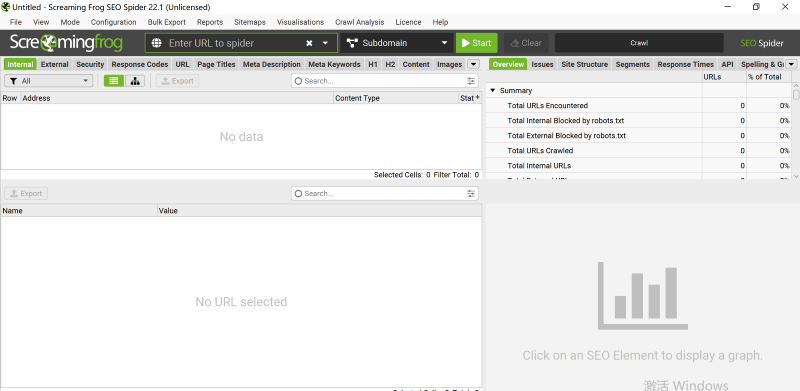The height and width of the screenshot is (391, 800).
Task: Select the Images tab
Action: 449,64
